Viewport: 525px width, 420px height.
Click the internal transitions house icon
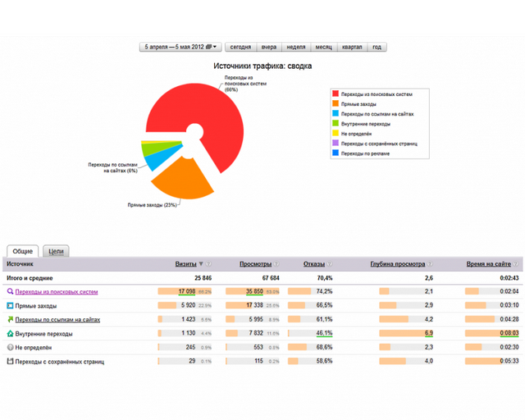point(11,334)
